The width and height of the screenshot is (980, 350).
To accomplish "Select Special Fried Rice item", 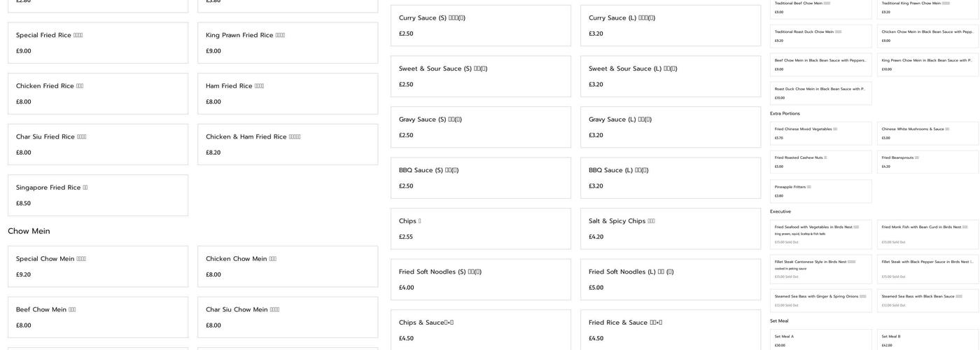I will (x=98, y=43).
